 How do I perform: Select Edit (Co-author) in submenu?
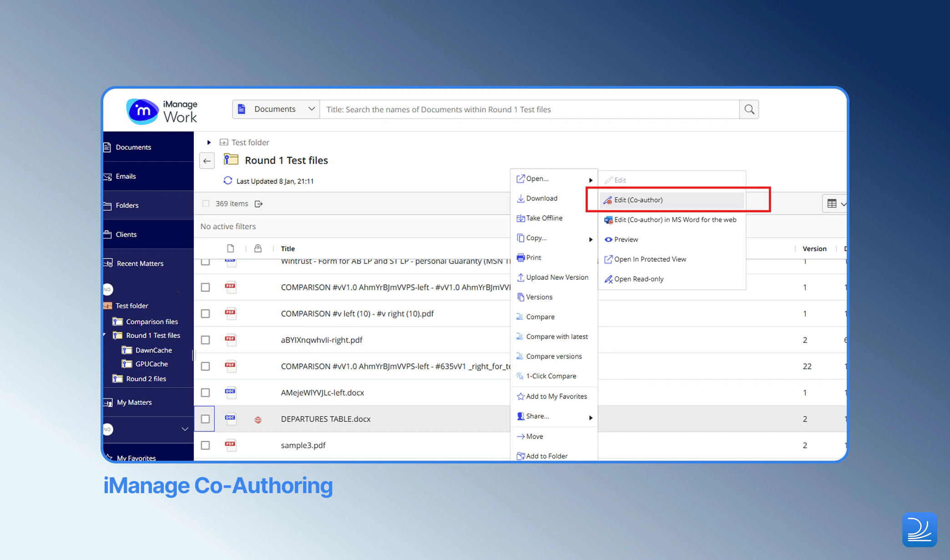[672, 200]
